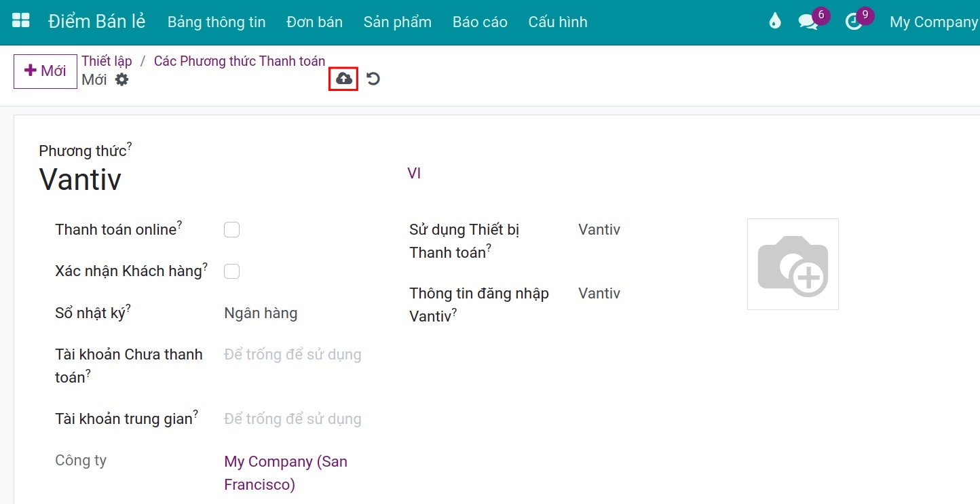
Task: Go back to Các Phương thức Thanh toán
Action: pyautogui.click(x=240, y=61)
